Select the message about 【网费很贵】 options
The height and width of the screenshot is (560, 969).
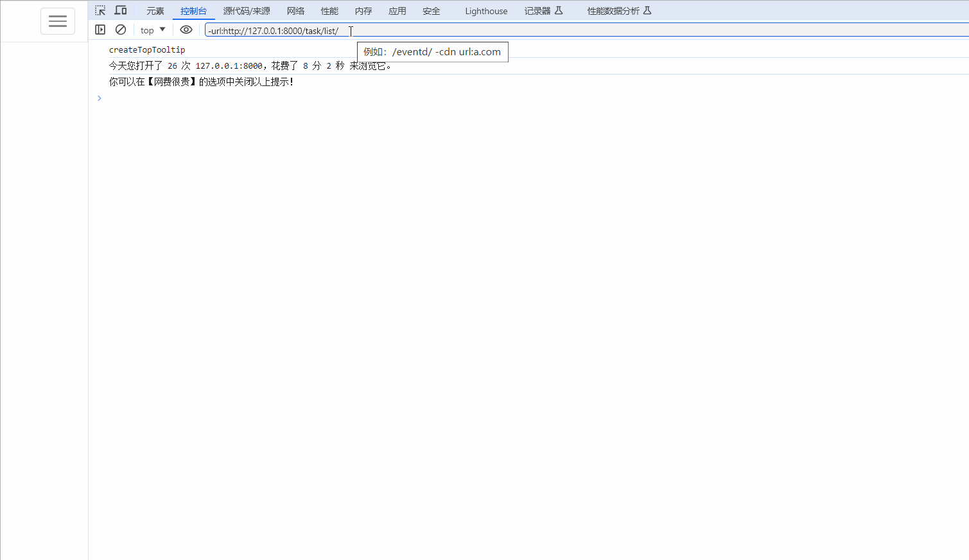[202, 82]
